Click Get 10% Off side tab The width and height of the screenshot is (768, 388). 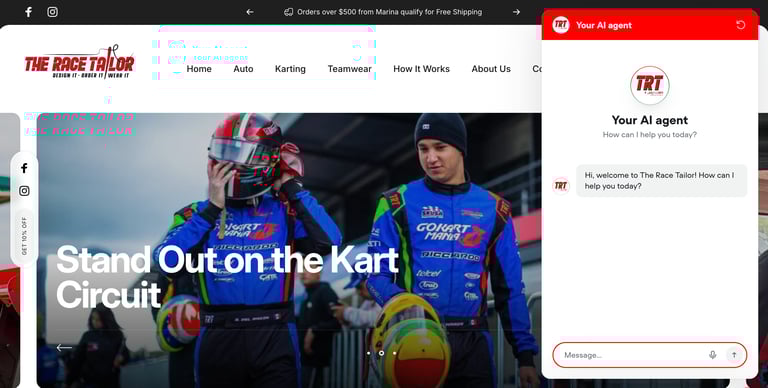click(x=24, y=236)
